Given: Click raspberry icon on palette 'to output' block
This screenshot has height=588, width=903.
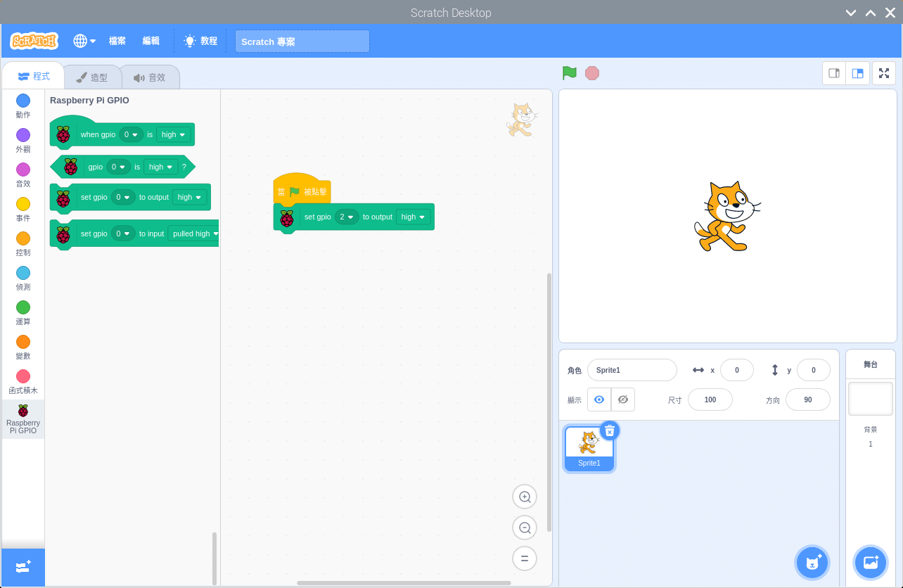Looking at the screenshot, I should pos(63,199).
